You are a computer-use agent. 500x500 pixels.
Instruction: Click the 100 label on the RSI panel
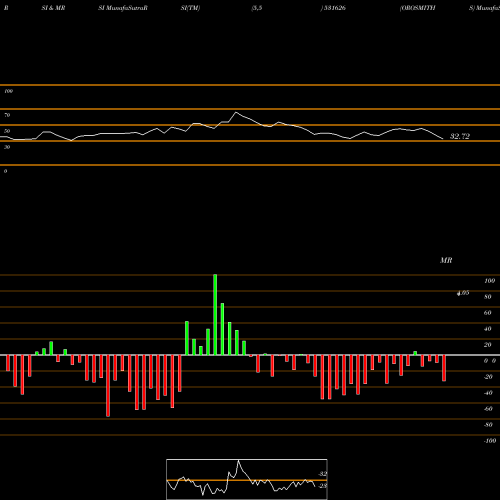8,91
